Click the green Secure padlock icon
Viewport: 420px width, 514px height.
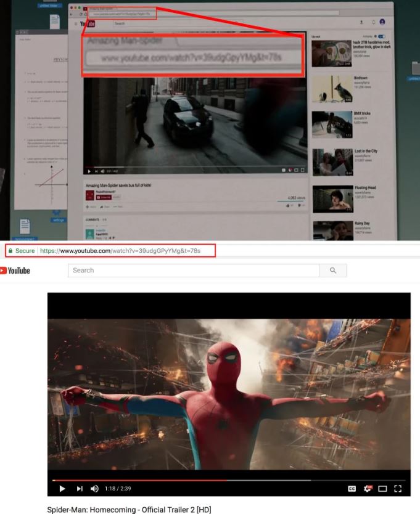point(10,251)
